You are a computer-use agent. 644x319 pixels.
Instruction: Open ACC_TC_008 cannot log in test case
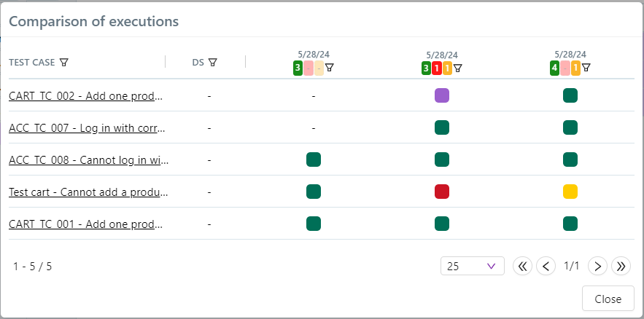point(86,160)
